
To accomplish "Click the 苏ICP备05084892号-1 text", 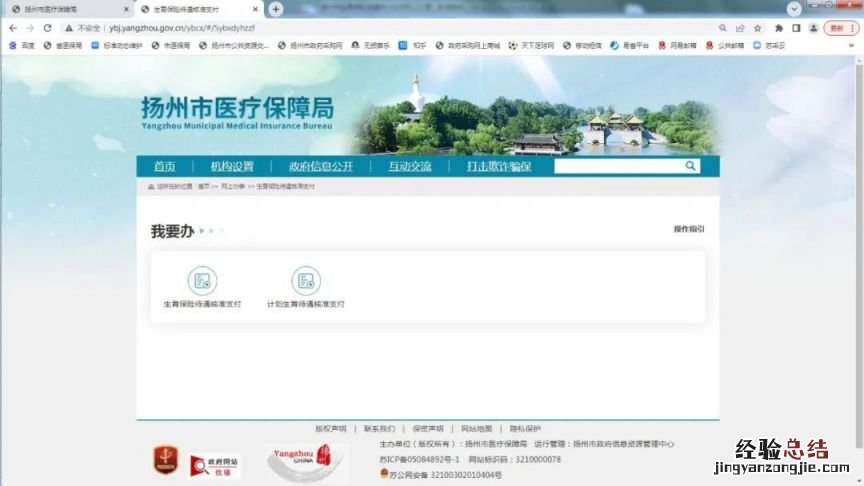I will coord(419,459).
